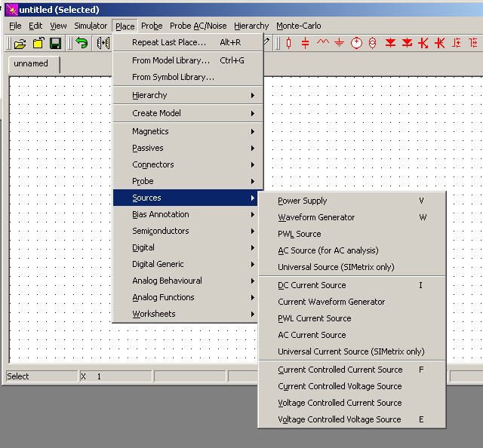Place an NPN transistor from the toolbar
Screen dimensions: 483x448
423,43
